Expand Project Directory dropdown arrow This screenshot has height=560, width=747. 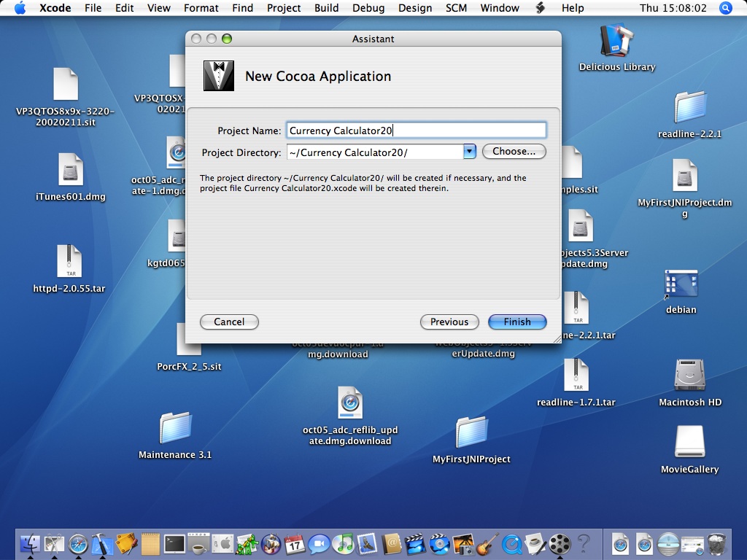pyautogui.click(x=469, y=152)
